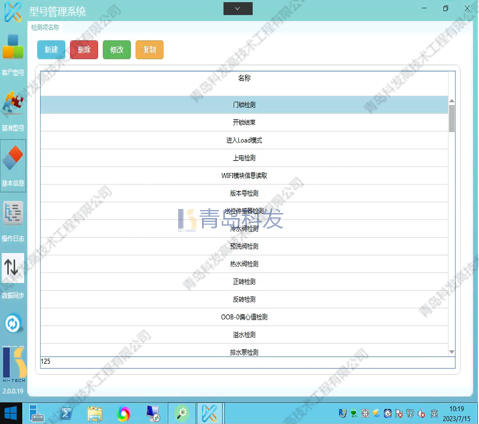
Task: Select the 上电检测 row
Action: tap(244, 158)
